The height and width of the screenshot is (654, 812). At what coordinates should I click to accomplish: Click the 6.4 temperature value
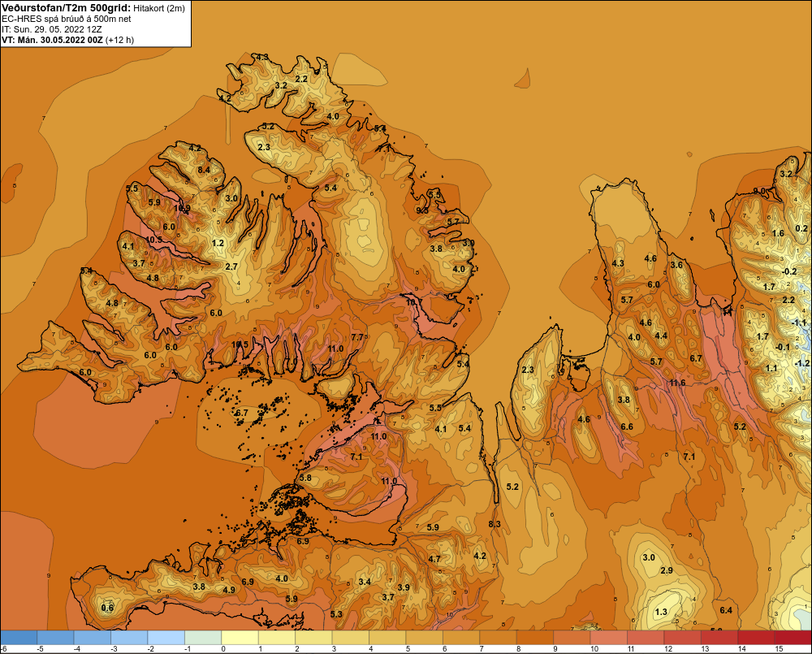tap(726, 610)
